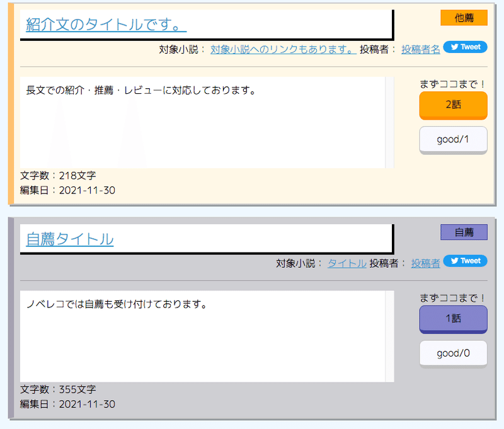Click the orange 2話 button
The width and height of the screenshot is (504, 429).
[453, 105]
